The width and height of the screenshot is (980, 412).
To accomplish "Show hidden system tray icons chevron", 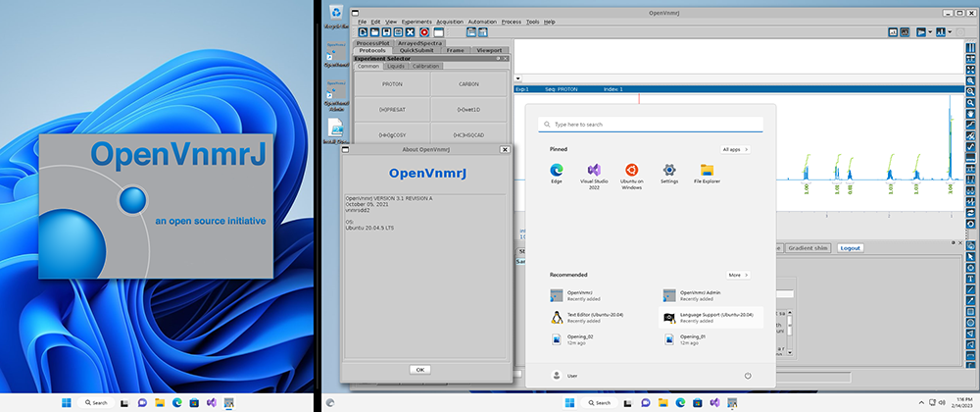I will [921, 402].
